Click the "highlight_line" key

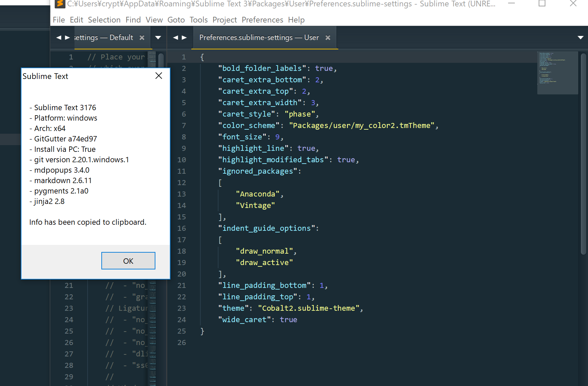[253, 148]
